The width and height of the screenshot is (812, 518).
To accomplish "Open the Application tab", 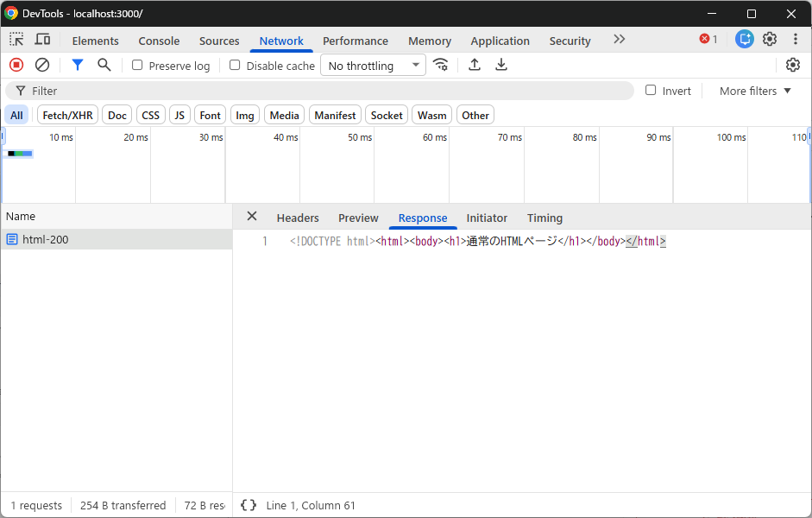I will 500,41.
